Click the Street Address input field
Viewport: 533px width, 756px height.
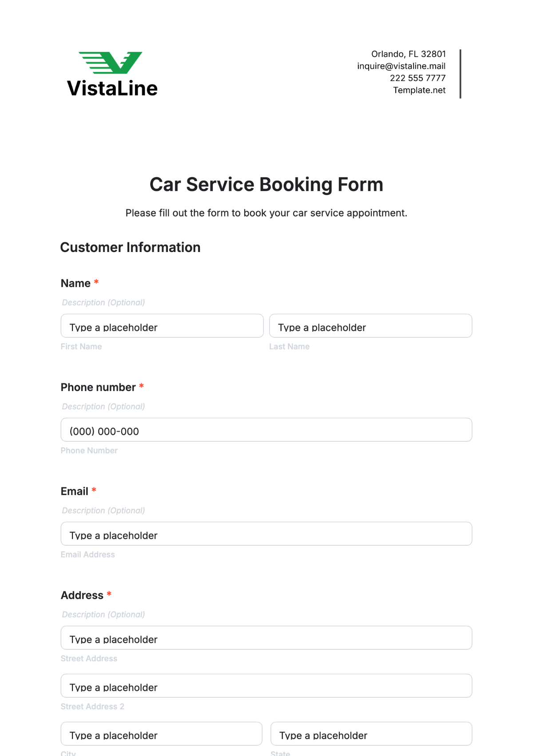pyautogui.click(x=266, y=638)
